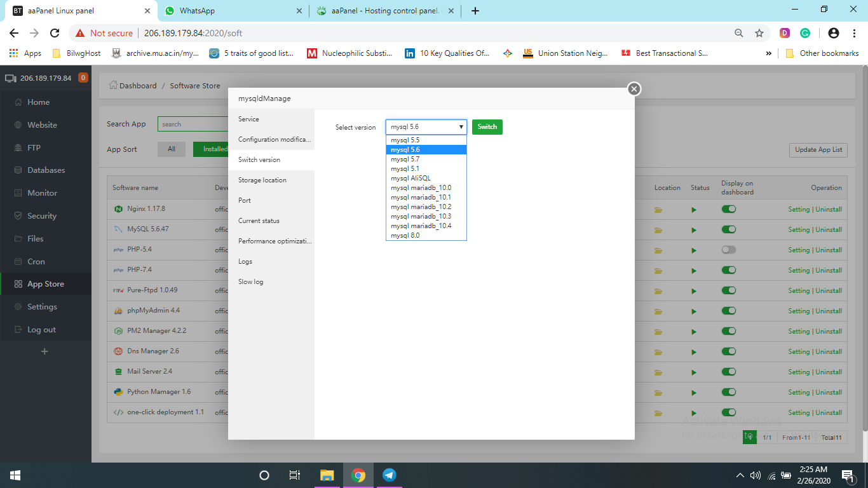Select mysql mariadb_10.4 option

point(421,226)
